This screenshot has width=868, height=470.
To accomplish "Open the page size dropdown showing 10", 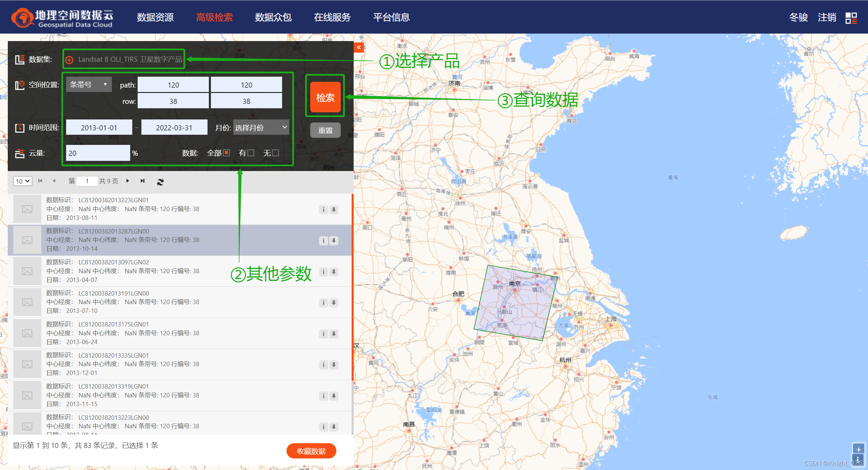I will pyautogui.click(x=23, y=181).
